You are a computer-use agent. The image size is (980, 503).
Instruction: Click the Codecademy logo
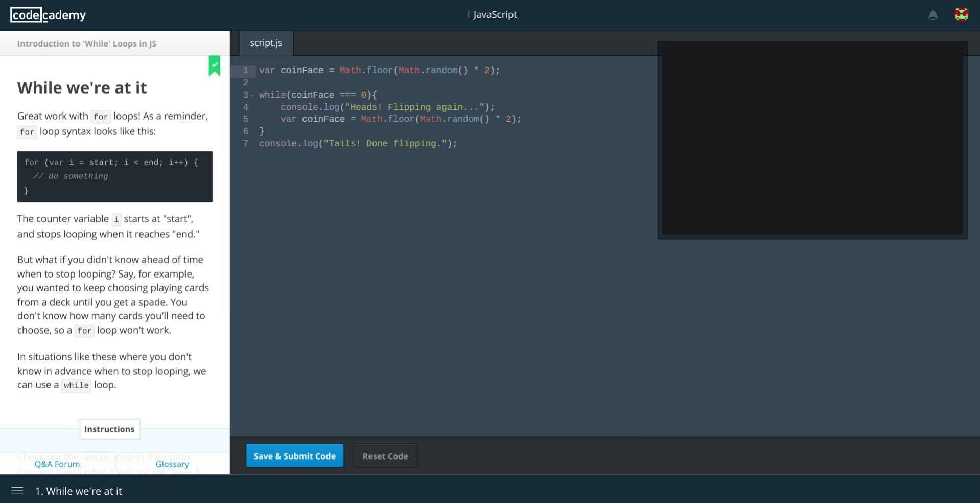48,15
